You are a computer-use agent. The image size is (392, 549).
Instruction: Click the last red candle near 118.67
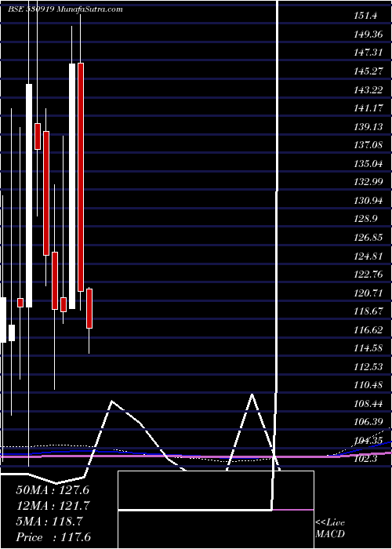(89, 308)
